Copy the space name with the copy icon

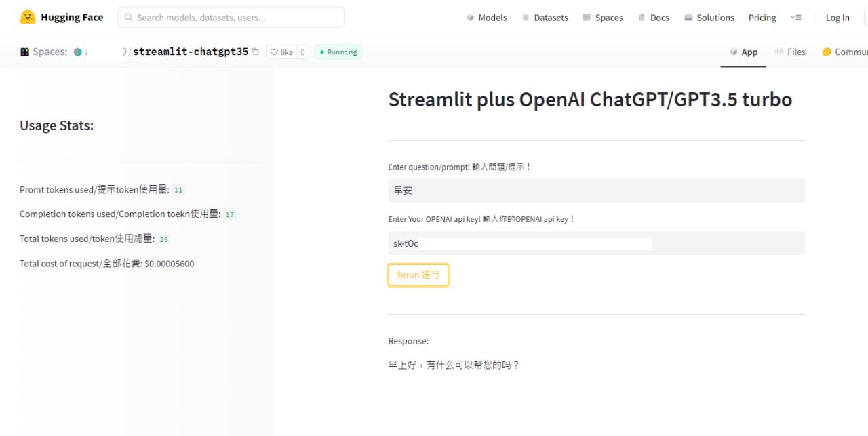pos(255,52)
